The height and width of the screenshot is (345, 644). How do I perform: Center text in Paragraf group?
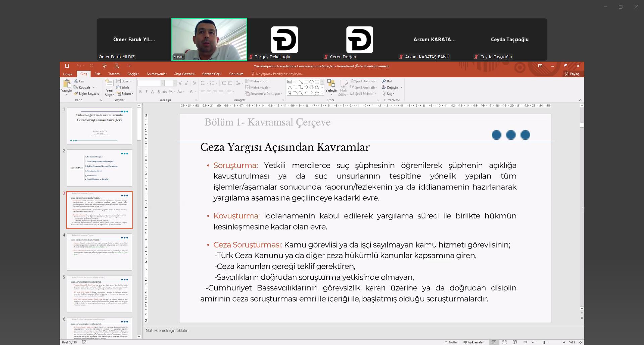coord(209,92)
